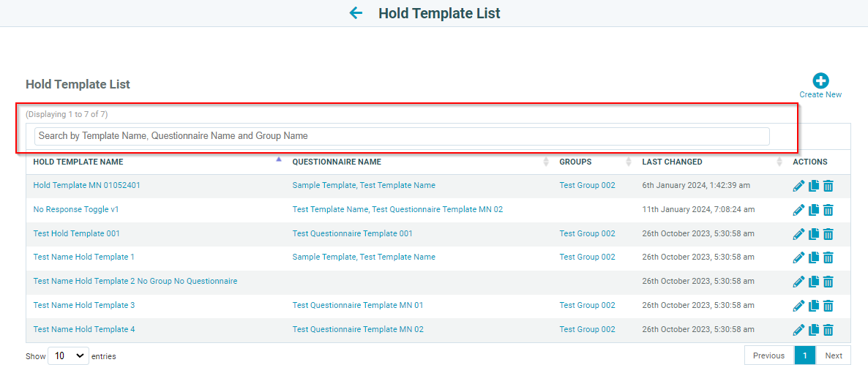
Task: Click the Create New plus icon
Action: tap(820, 80)
